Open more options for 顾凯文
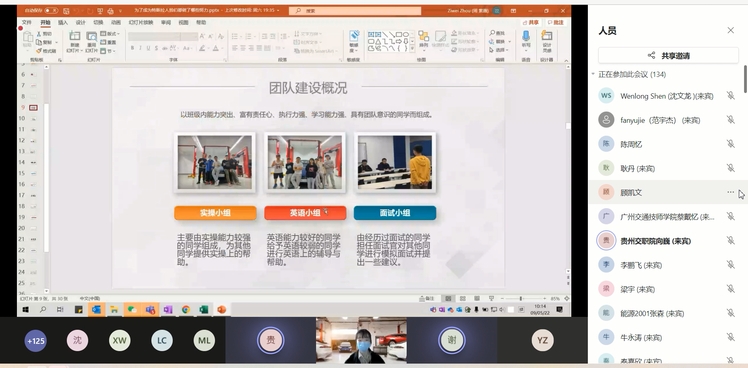748x368 pixels. [x=730, y=192]
